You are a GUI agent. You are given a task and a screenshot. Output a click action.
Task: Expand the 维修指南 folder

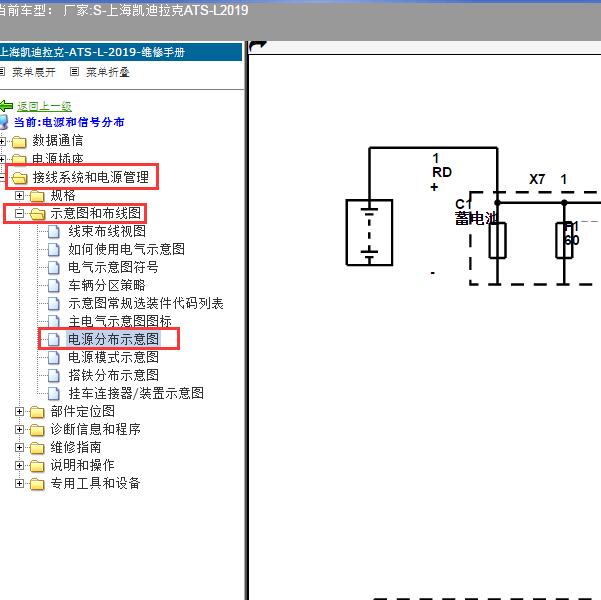(x=19, y=447)
